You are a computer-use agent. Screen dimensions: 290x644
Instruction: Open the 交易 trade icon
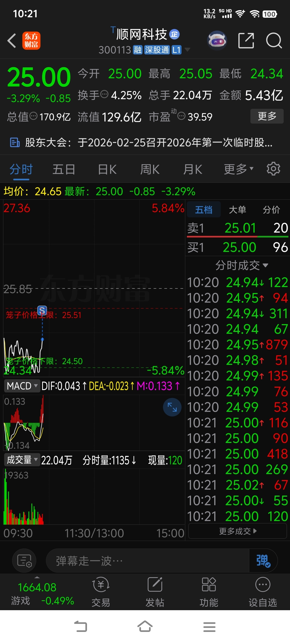coord(101,592)
